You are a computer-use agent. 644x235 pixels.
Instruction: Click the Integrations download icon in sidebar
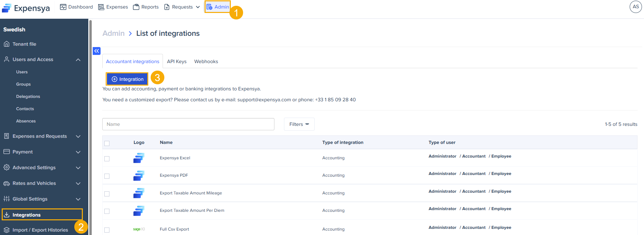coord(6,215)
